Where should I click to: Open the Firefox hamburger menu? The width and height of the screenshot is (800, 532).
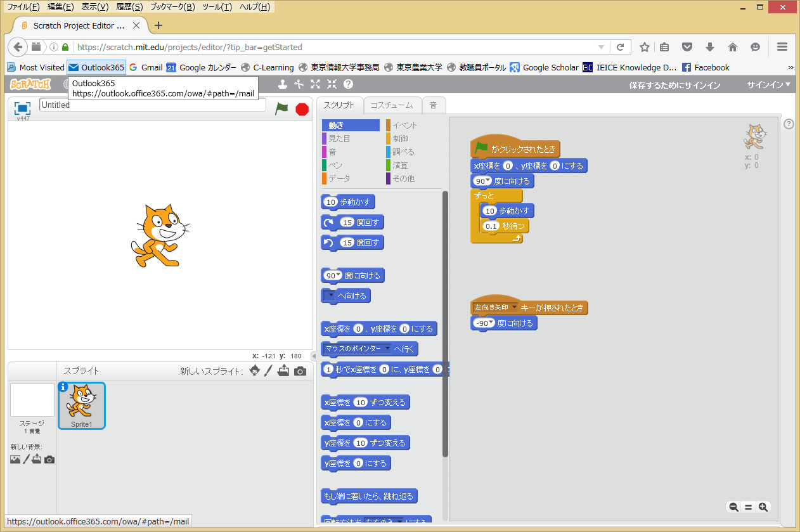tap(782, 47)
